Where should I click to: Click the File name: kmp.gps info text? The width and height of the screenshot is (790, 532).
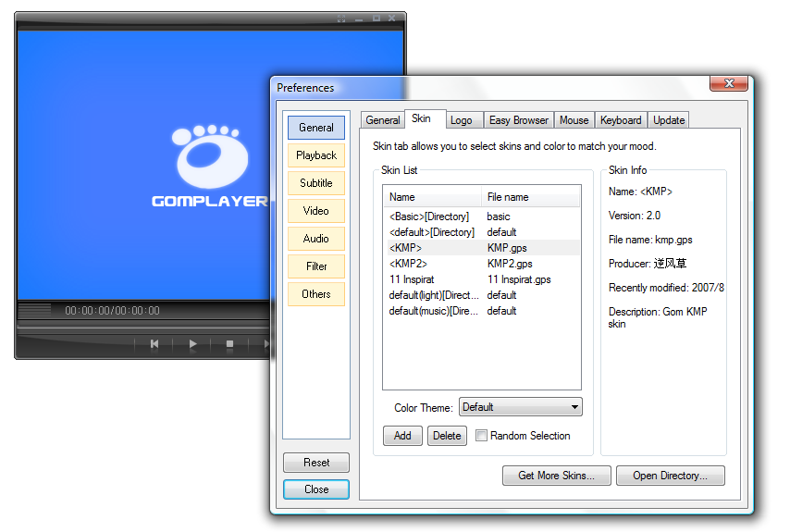point(650,240)
